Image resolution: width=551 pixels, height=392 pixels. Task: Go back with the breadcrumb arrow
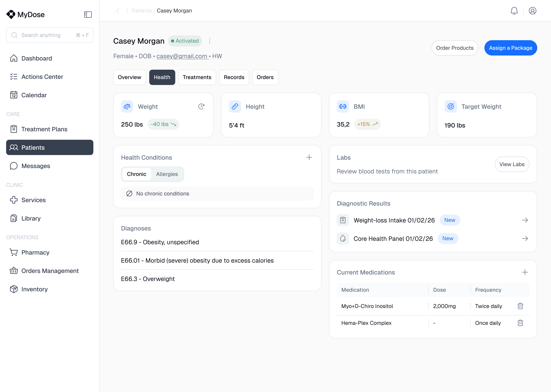pos(118,11)
